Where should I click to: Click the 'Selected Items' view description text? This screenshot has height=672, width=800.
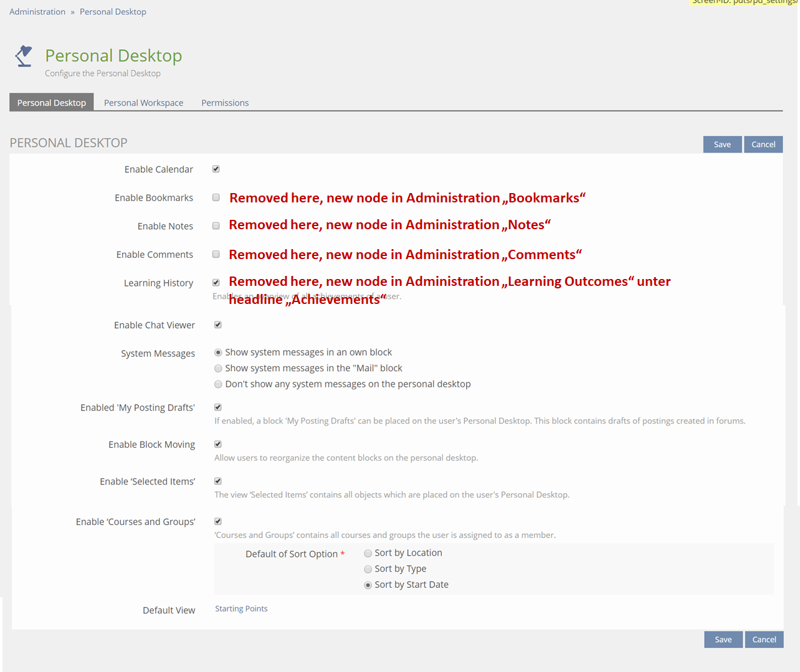(x=392, y=495)
